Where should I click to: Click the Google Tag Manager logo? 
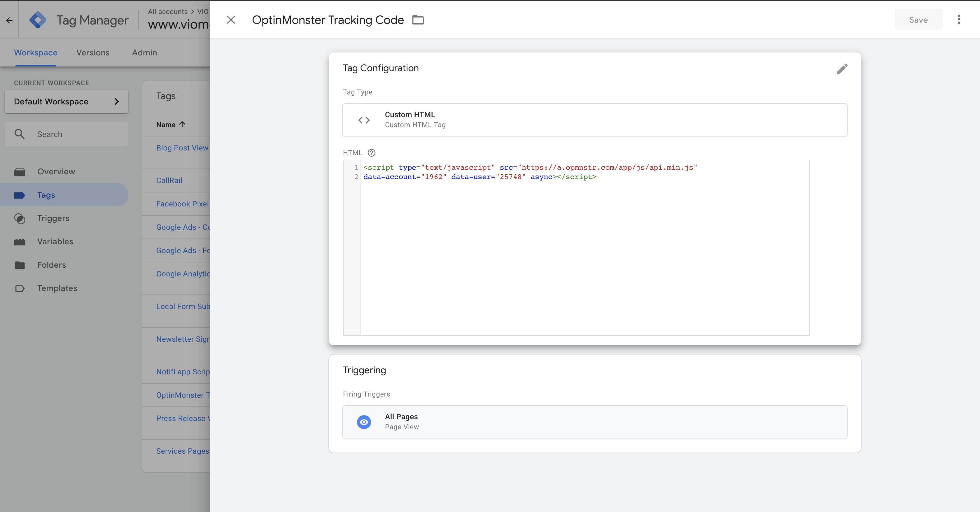(38, 20)
